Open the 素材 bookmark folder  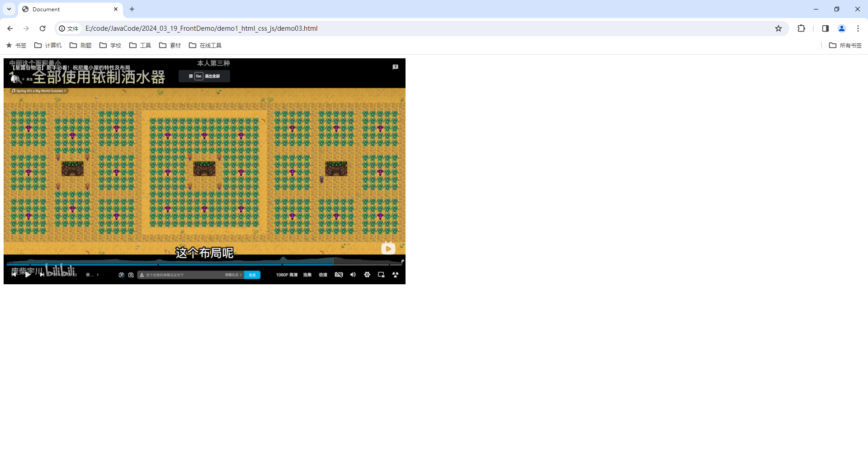[170, 45]
